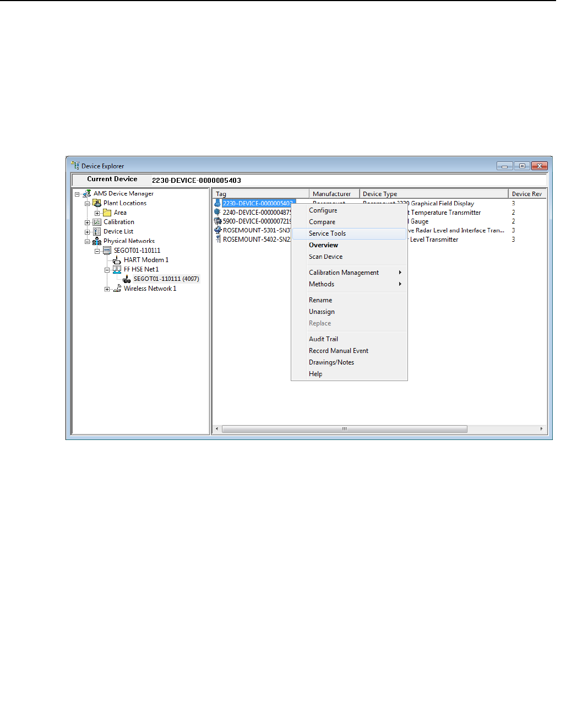Collapse the Physical Networks node
This screenshot has height=728, width=566.
pos(87,242)
